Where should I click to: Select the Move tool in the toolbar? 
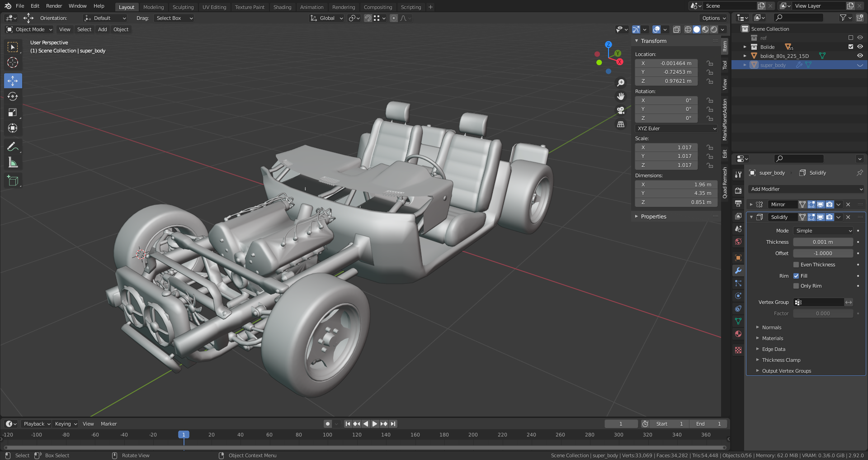13,81
